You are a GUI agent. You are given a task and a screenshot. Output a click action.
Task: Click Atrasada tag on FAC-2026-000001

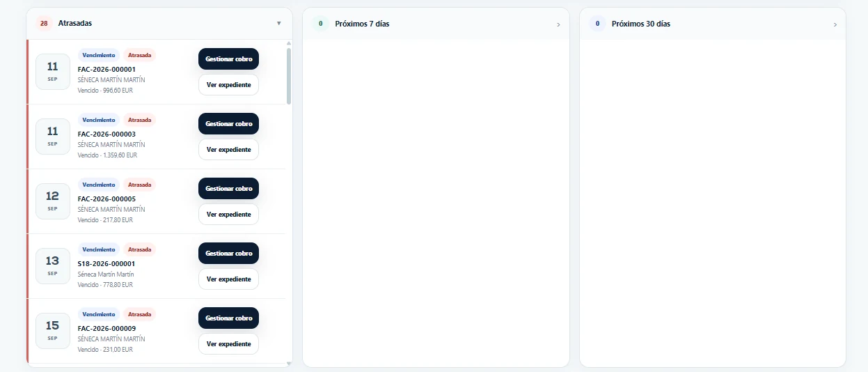pos(140,55)
